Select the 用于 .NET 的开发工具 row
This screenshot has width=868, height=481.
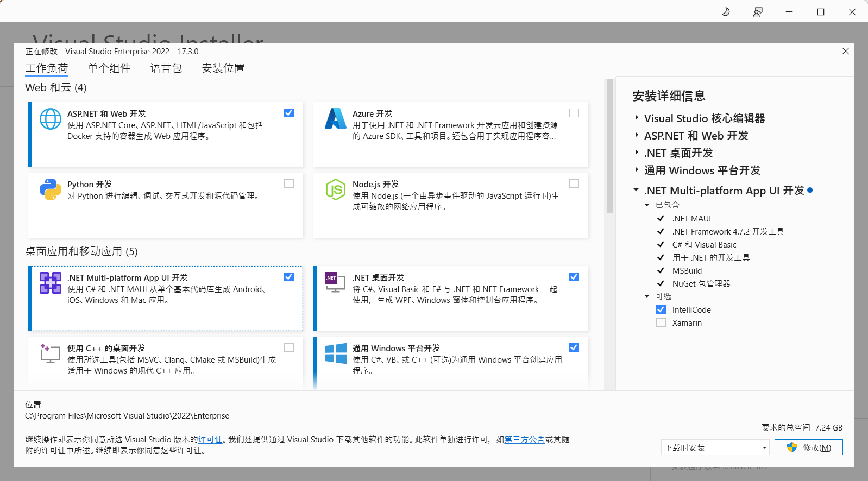point(711,257)
